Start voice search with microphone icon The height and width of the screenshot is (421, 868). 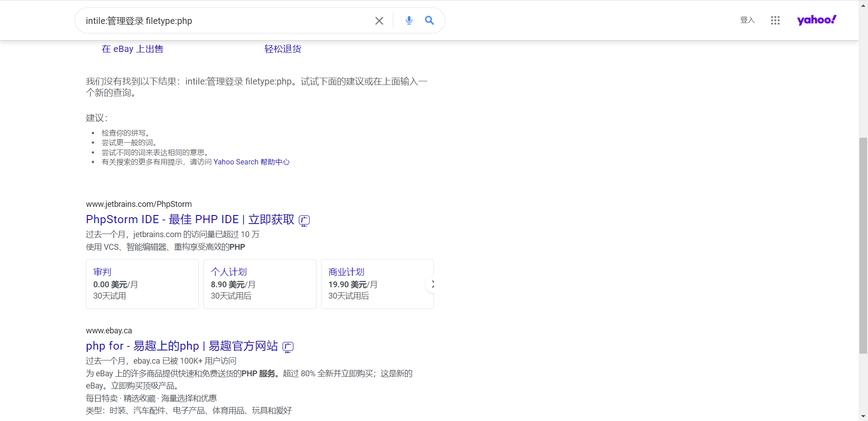[x=409, y=20]
